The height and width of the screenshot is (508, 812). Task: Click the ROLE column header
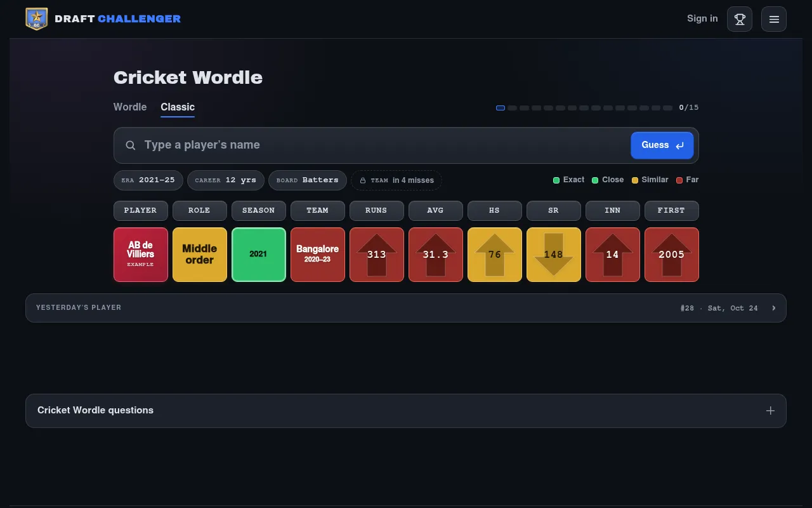pos(200,211)
